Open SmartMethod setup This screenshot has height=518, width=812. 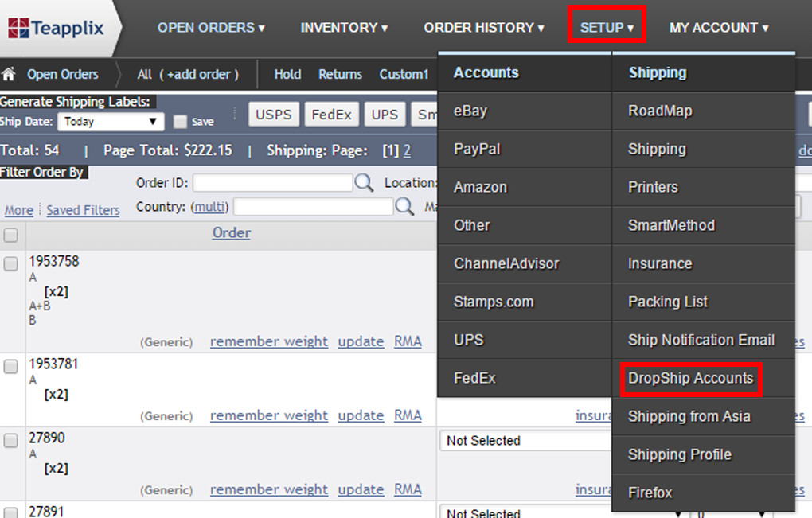704,226
